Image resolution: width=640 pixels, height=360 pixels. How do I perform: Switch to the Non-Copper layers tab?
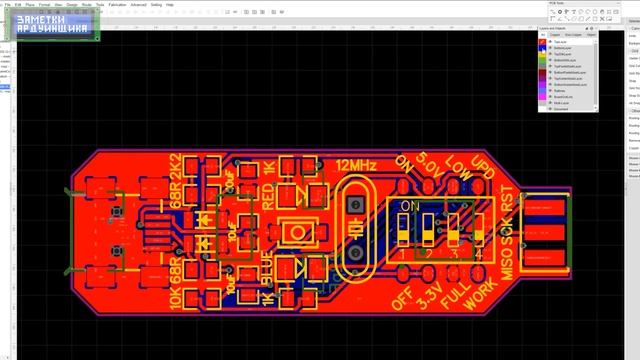573,35
